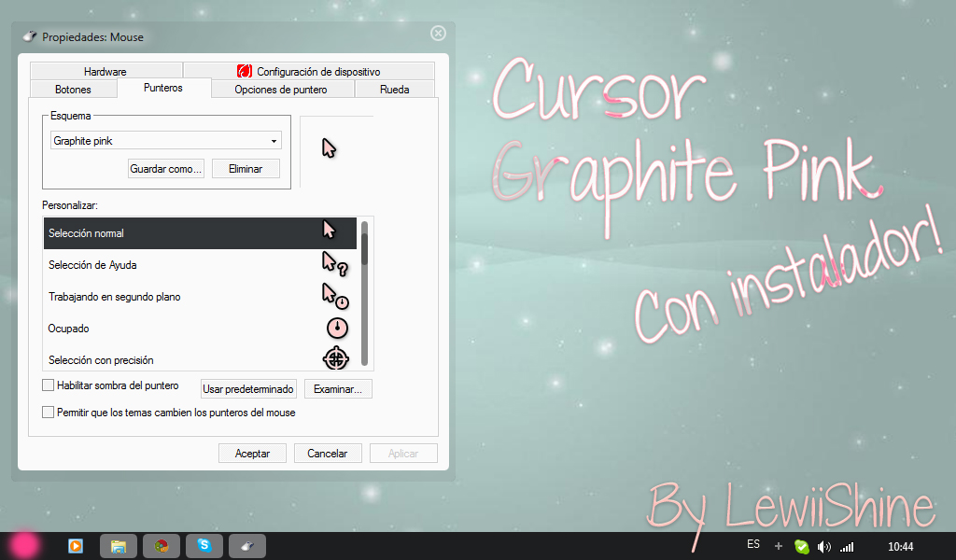Screen dimensions: 956x560
Task: Click the mouse settings taskbar icon
Action: point(246,546)
